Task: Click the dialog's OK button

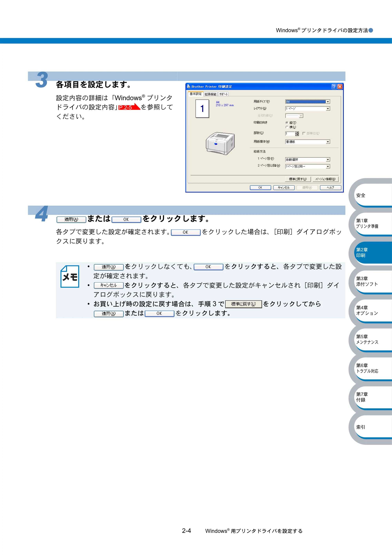Action: point(260,188)
